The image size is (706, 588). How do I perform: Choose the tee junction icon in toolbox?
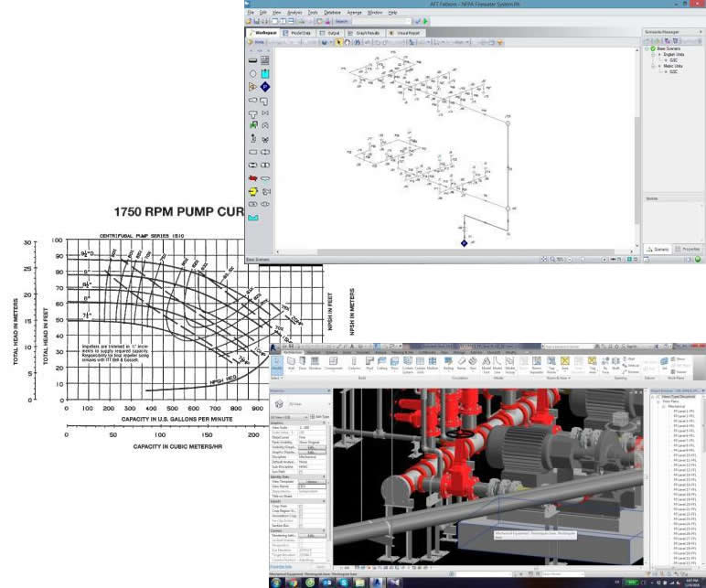[x=252, y=113]
